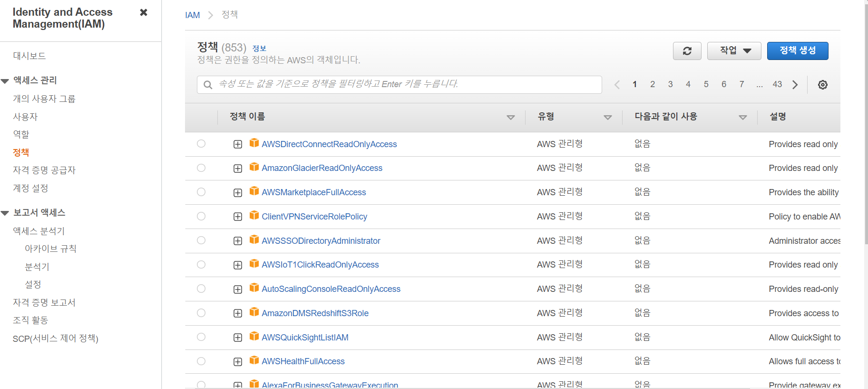Click ClientVPNServiceRolePolicy orange policy icon
Viewport: 868px width, 389px height.
pyautogui.click(x=254, y=215)
